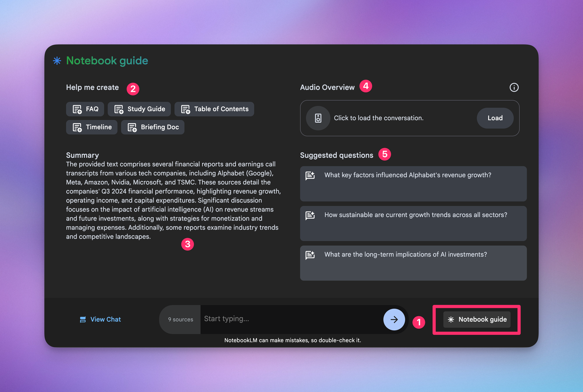Click the 9 sources selector
This screenshot has height=392, width=583.
180,320
